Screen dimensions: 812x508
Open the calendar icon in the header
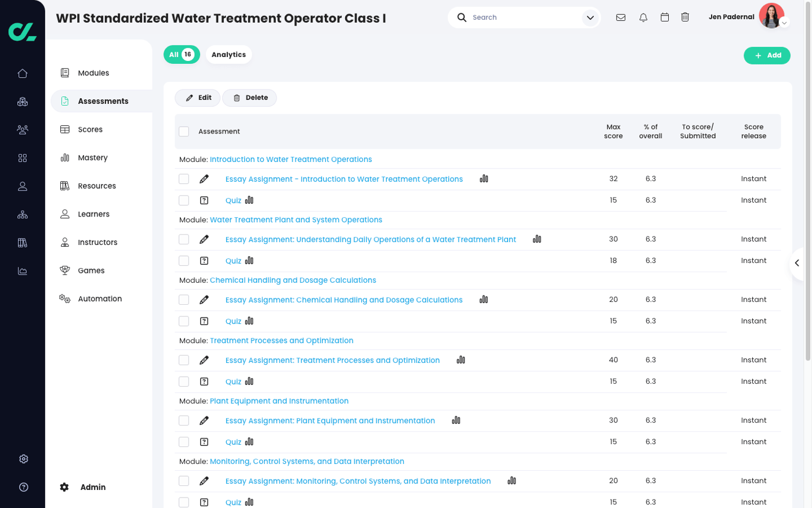click(665, 17)
